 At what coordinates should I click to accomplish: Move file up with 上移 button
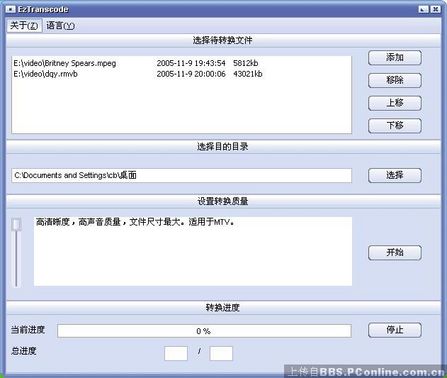click(395, 103)
